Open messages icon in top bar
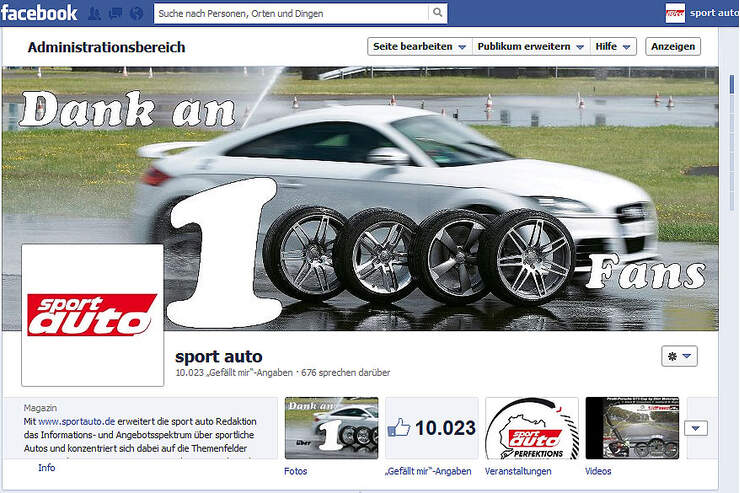The image size is (740, 493). tap(115, 13)
